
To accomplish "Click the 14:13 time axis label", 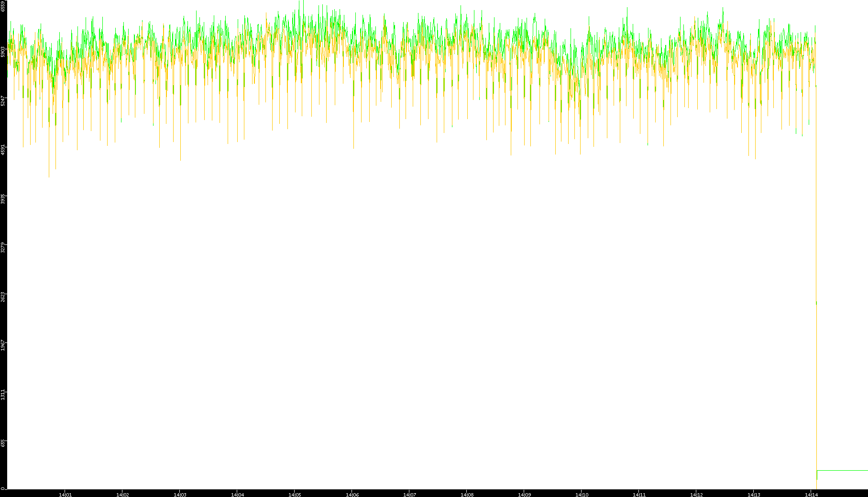I will tap(754, 495).
